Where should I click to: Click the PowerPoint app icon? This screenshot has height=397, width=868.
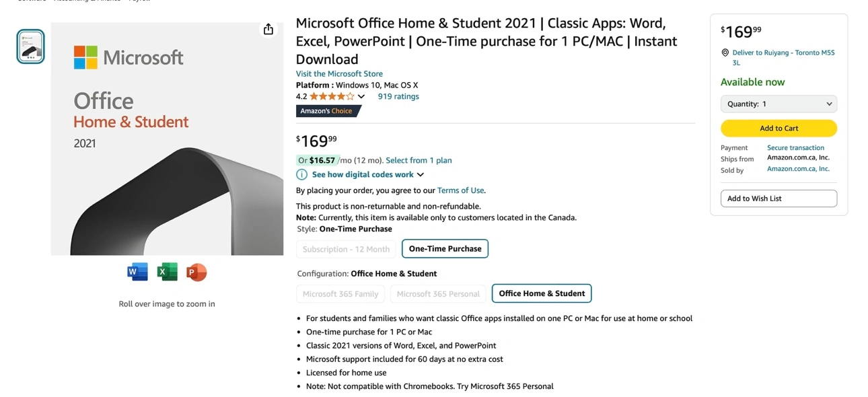[196, 272]
